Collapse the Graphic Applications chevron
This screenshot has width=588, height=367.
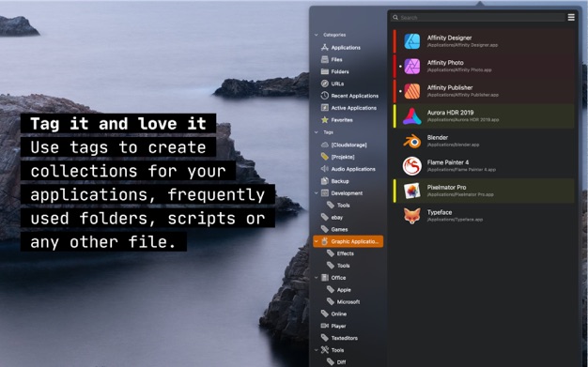click(x=317, y=241)
